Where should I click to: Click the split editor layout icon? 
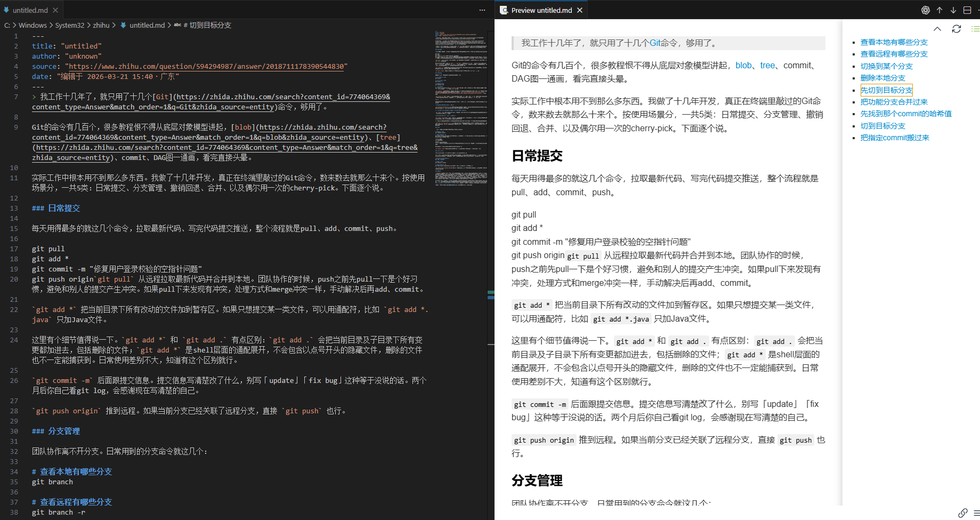pyautogui.click(x=967, y=10)
